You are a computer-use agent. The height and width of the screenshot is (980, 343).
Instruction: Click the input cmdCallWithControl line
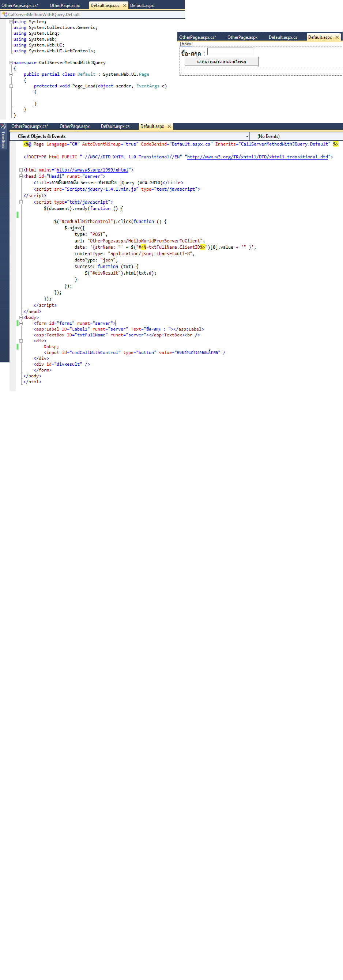coord(135,353)
